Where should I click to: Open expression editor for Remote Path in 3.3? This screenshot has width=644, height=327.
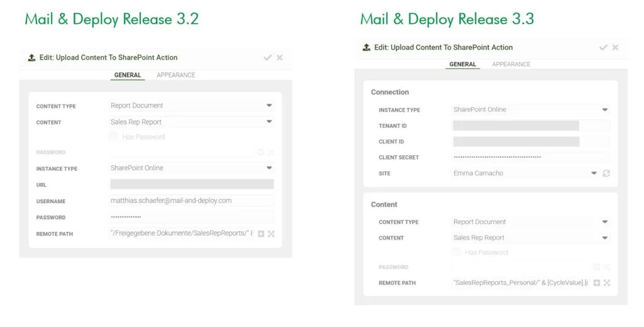[597, 282]
